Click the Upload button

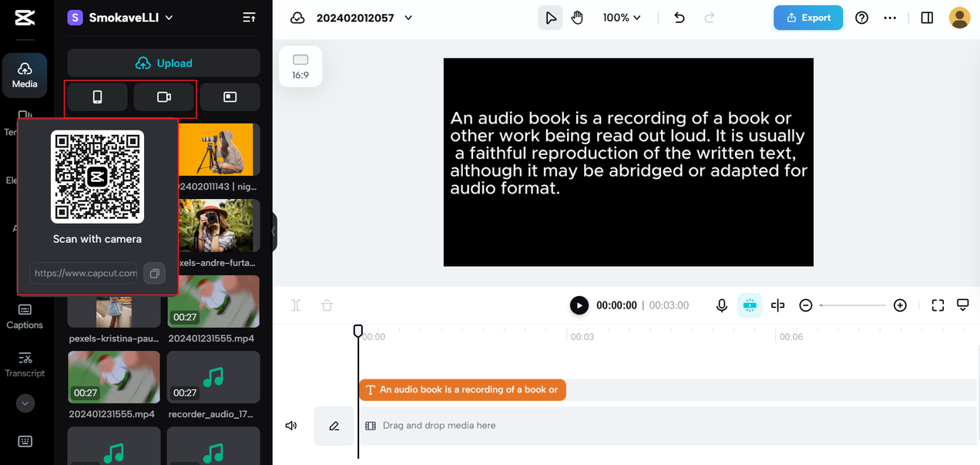(163, 63)
